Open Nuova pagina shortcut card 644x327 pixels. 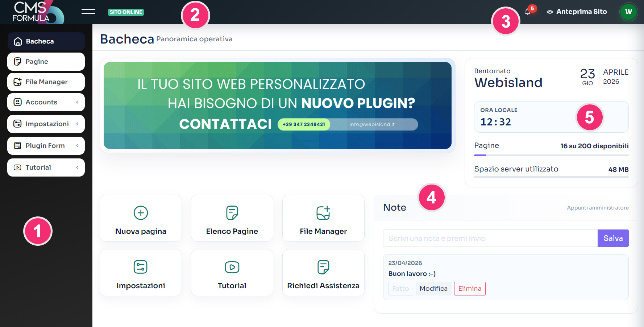click(141, 218)
